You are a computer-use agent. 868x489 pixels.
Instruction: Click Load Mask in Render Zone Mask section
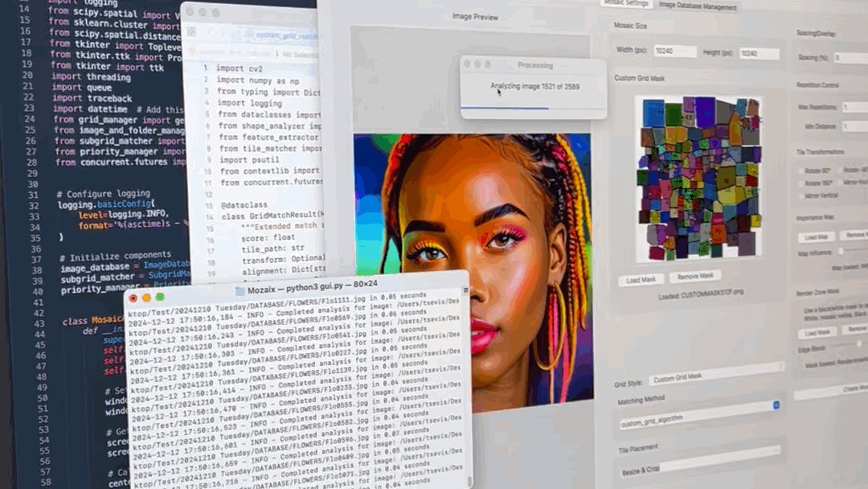point(817,332)
